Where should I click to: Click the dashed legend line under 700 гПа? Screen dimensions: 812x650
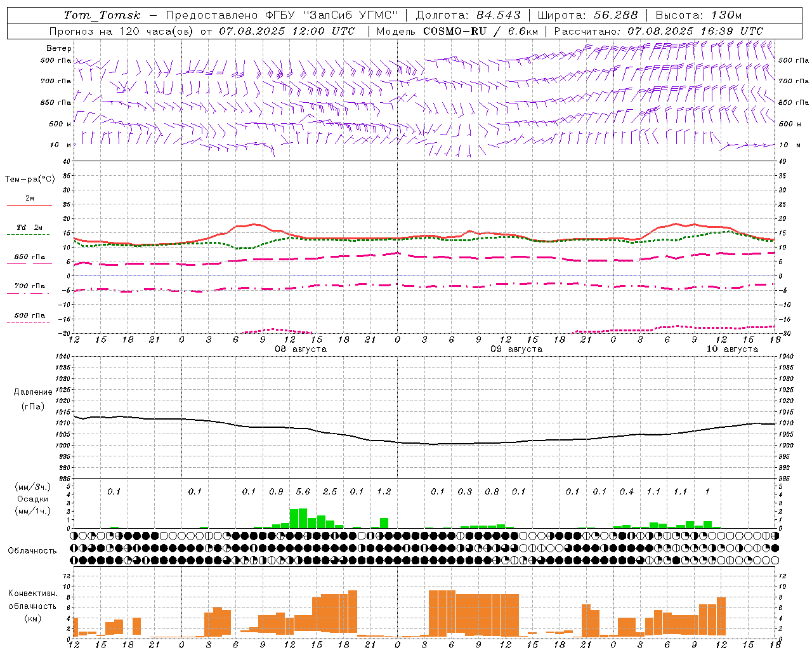(x=29, y=293)
